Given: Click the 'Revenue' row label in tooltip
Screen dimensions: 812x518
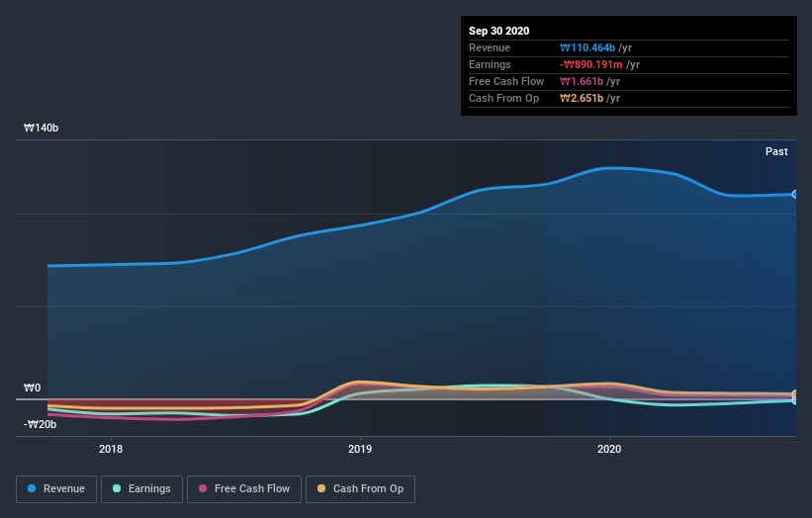Looking at the screenshot, I should pos(490,47).
